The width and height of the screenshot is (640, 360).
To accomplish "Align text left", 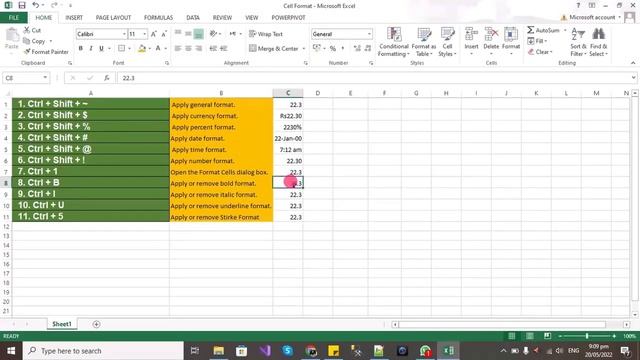I will [x=178, y=49].
